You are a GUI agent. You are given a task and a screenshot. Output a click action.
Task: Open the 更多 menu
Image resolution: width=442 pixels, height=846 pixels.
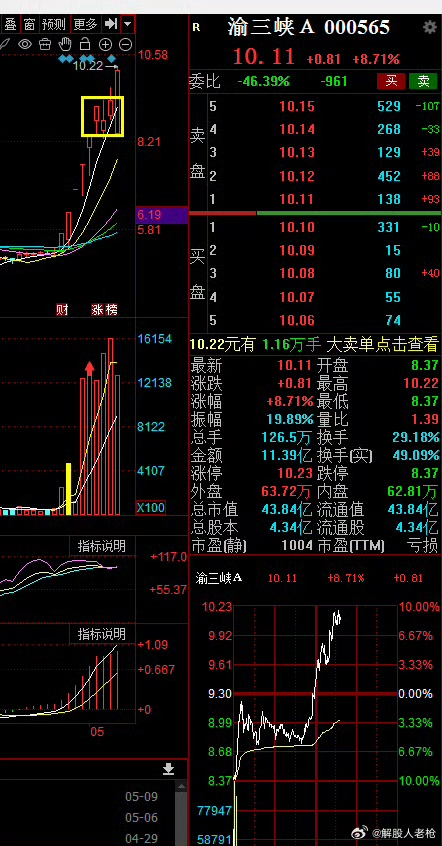pos(85,24)
